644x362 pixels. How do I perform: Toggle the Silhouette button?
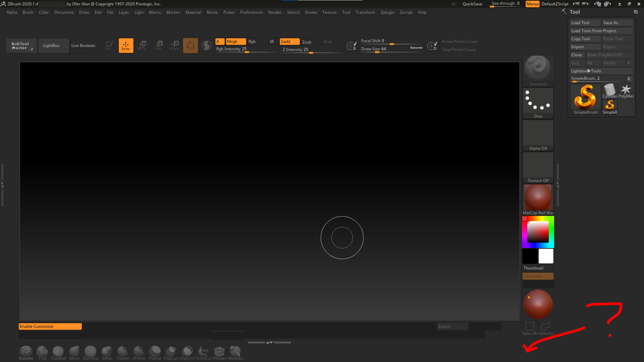(538, 276)
